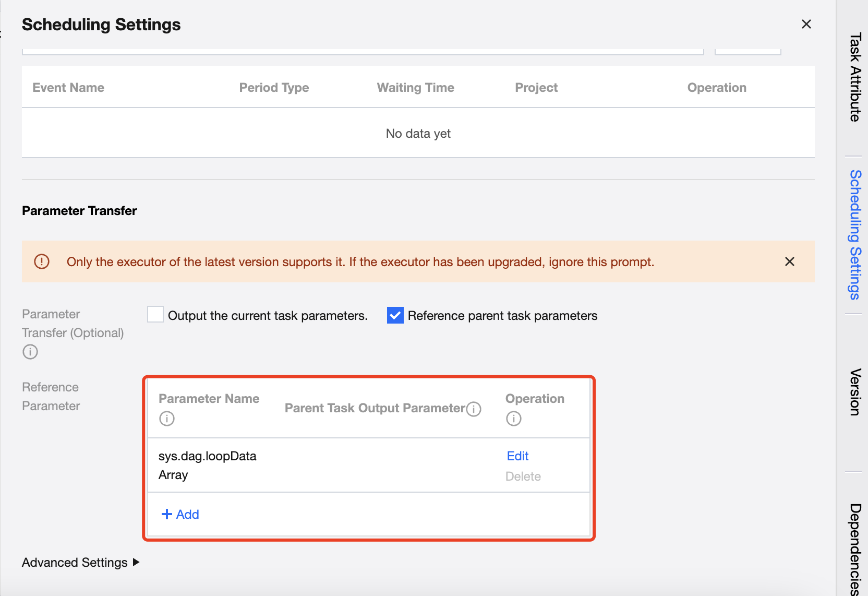Expand the Advanced Settings section
Viewport: 868px width, 596px height.
[81, 562]
